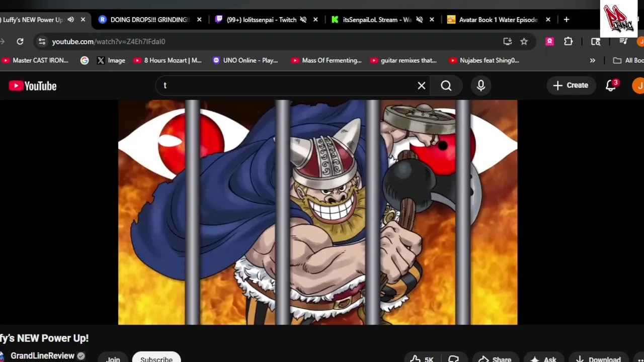Select the Luffy's NEW Power Up tab
The height and width of the screenshot is (362, 644).
point(33,20)
